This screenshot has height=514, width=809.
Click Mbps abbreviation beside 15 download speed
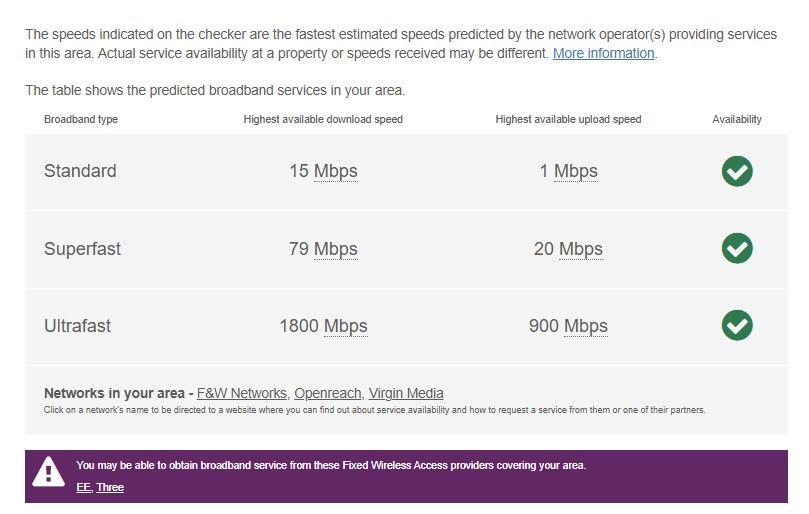tap(335, 171)
